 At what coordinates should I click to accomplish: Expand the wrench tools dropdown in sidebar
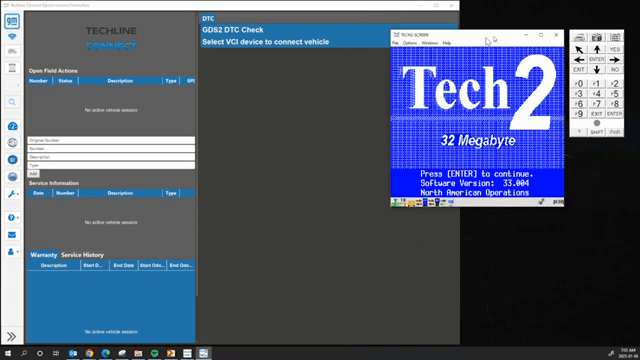click(13, 194)
